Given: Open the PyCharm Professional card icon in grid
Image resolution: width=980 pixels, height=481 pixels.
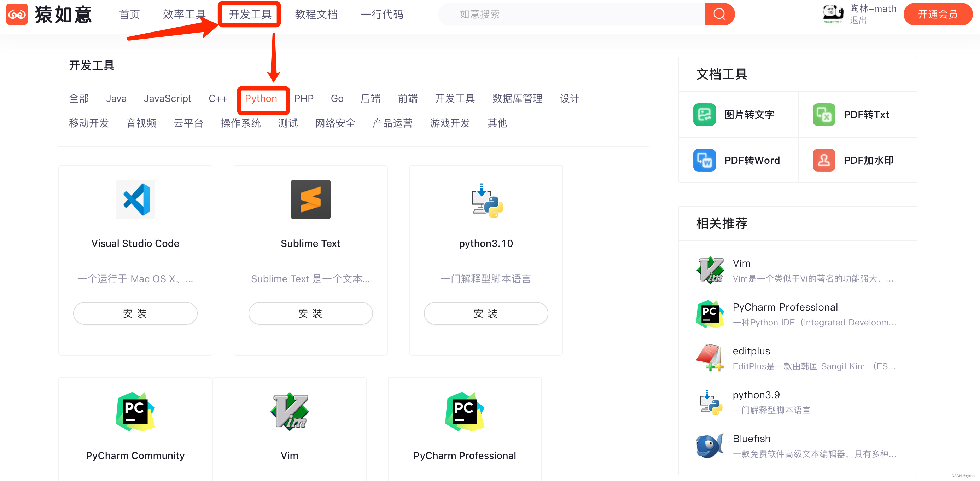Looking at the screenshot, I should (465, 411).
